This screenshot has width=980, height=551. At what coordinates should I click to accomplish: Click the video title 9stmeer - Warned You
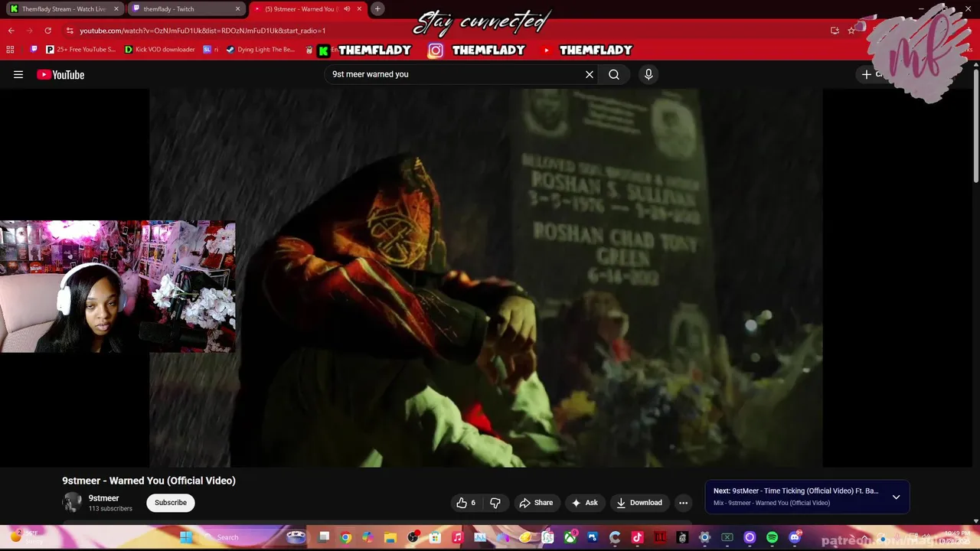click(x=149, y=481)
